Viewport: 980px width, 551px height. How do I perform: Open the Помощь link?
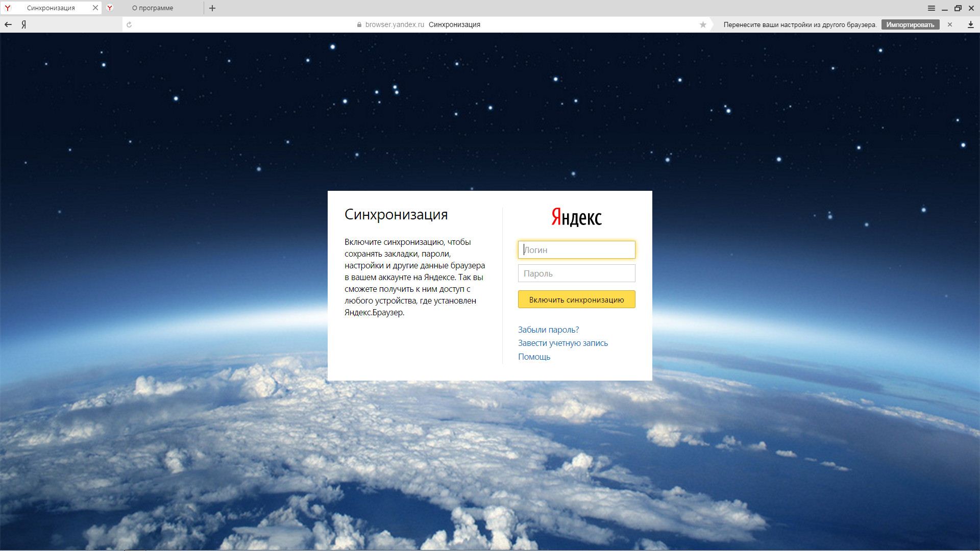[534, 357]
